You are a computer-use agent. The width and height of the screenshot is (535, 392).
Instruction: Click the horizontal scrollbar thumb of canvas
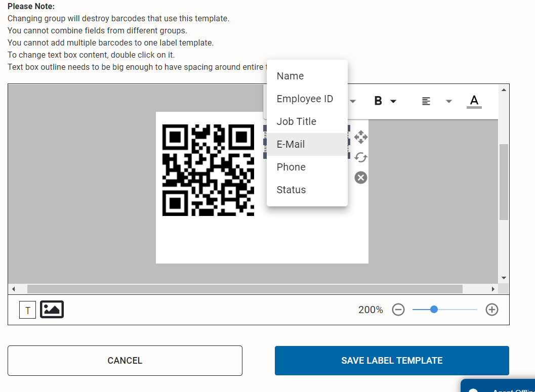point(244,289)
